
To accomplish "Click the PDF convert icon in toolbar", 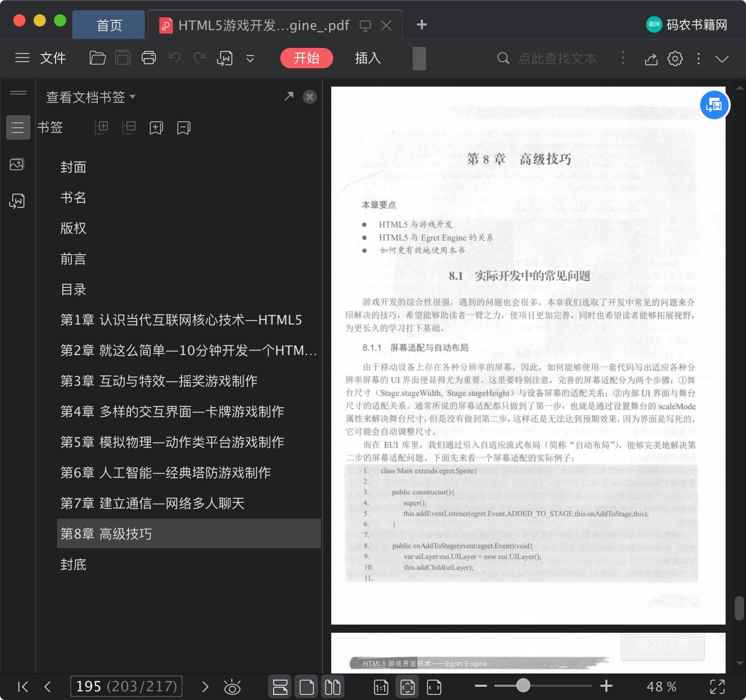I will [x=225, y=59].
